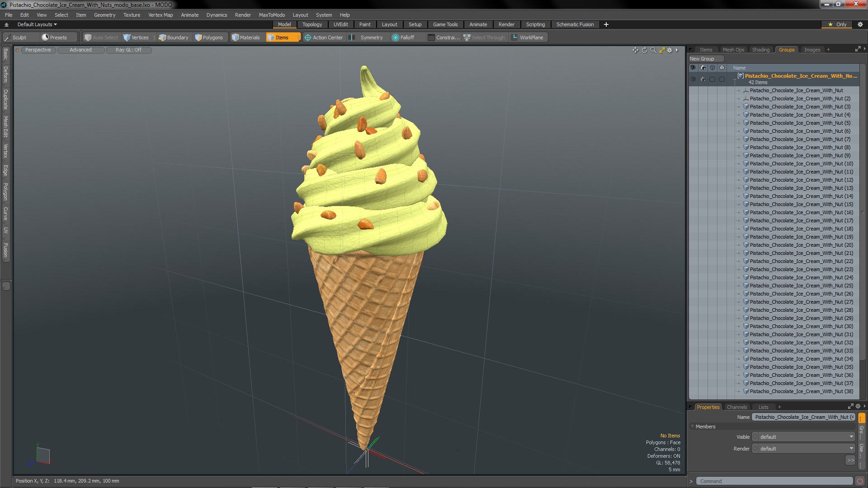Switch to the Shading panel tab

point(760,50)
